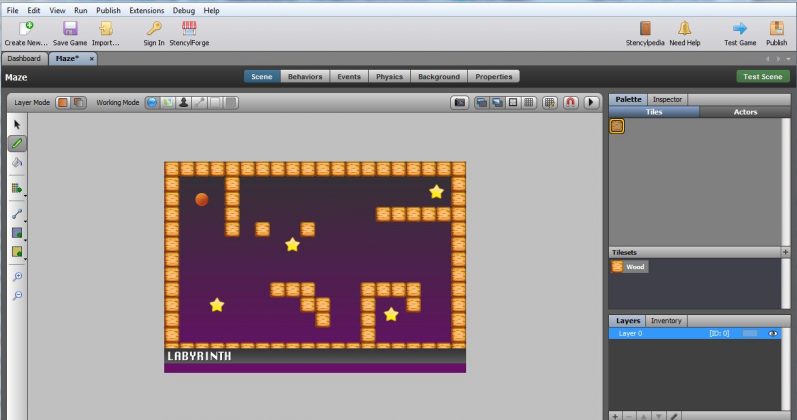Click the play arrow in scene toolbar
This screenshot has height=420, width=797.
(x=591, y=103)
